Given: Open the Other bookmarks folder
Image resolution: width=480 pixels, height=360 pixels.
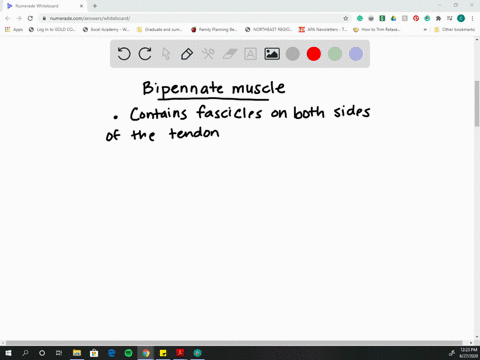Looking at the screenshot, I should (454, 29).
